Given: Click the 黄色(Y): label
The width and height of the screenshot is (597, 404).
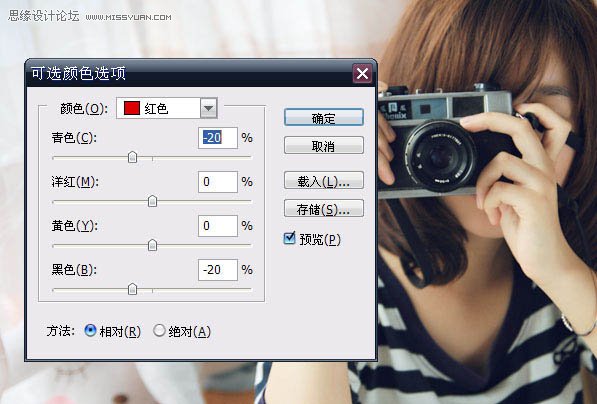Looking at the screenshot, I should pyautogui.click(x=75, y=226).
